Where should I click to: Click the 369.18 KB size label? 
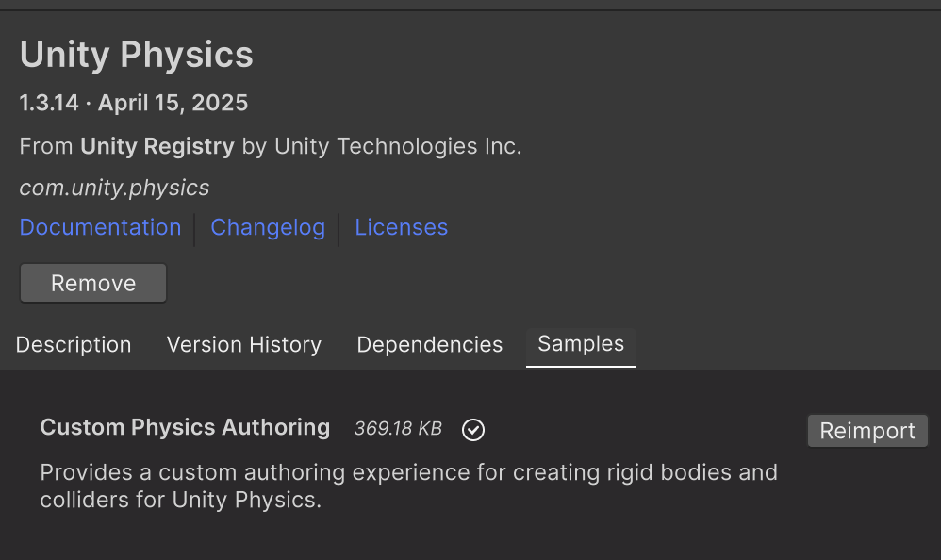(398, 428)
